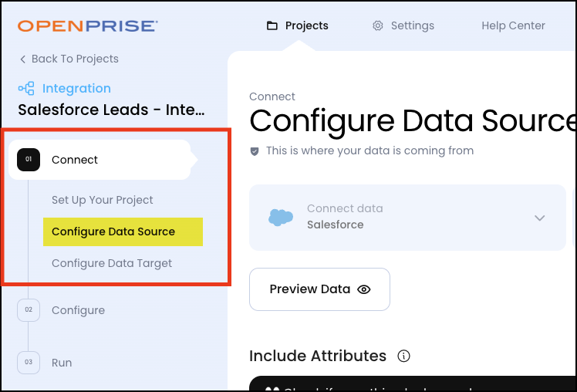The image size is (577, 392).
Task: Select the 02 Configure step badge
Action: pos(29,310)
